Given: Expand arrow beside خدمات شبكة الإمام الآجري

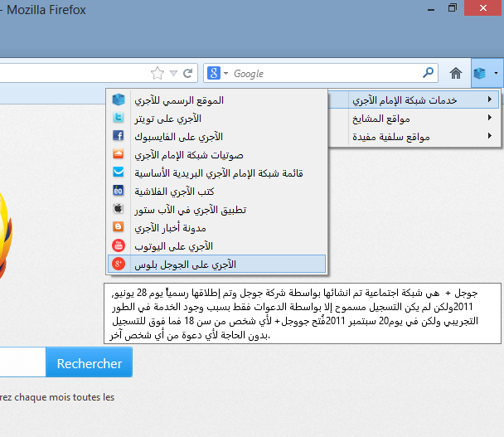Looking at the screenshot, I should (490, 100).
